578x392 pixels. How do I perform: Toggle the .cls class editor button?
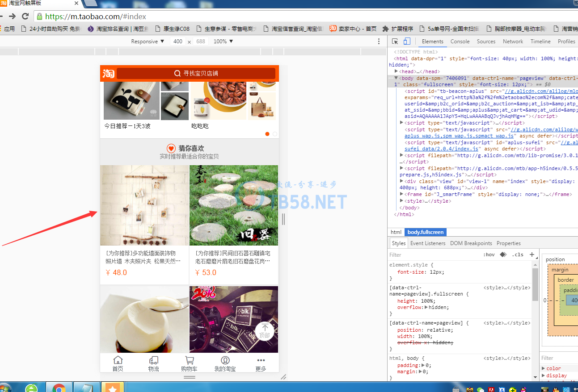518,254
